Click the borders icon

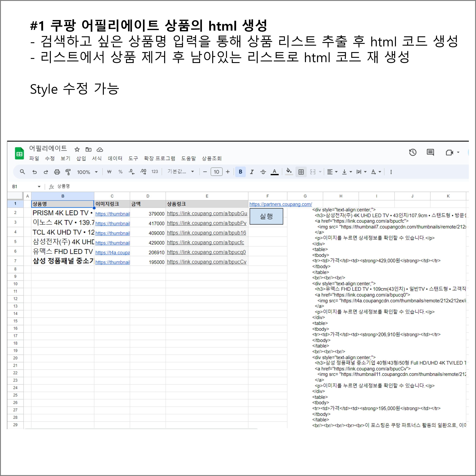[x=301, y=172]
